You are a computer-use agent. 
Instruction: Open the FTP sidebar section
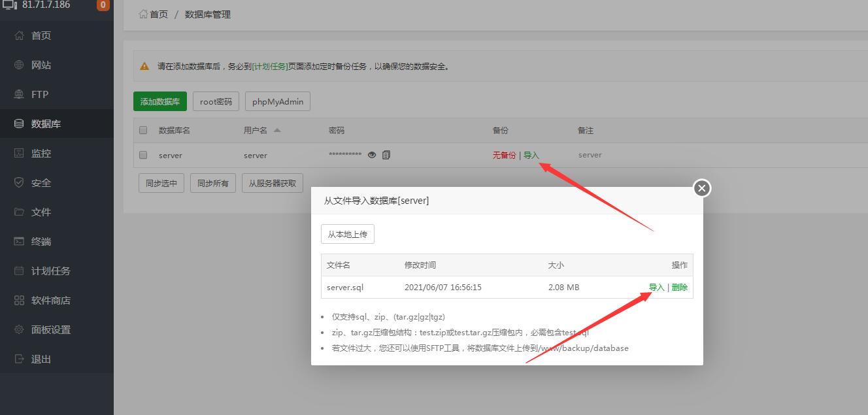pos(40,95)
